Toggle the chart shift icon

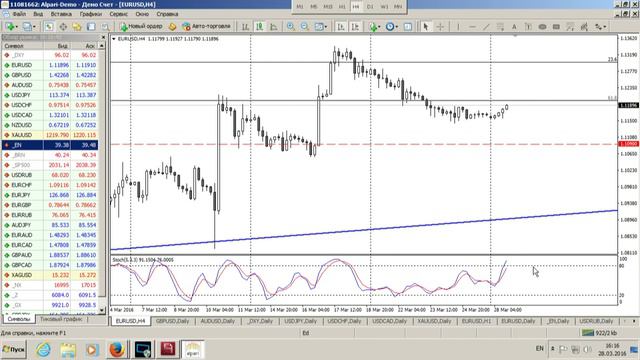click(355, 27)
